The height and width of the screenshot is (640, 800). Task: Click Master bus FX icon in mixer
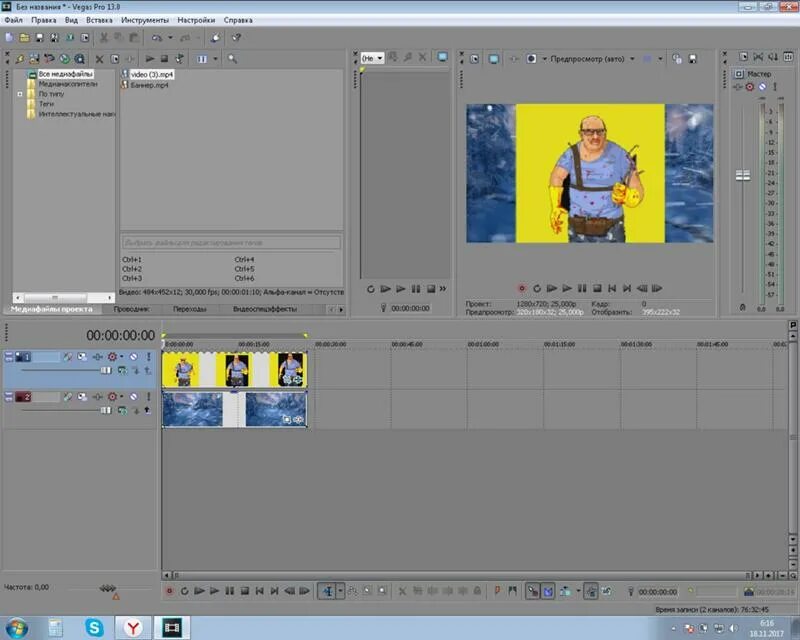738,87
